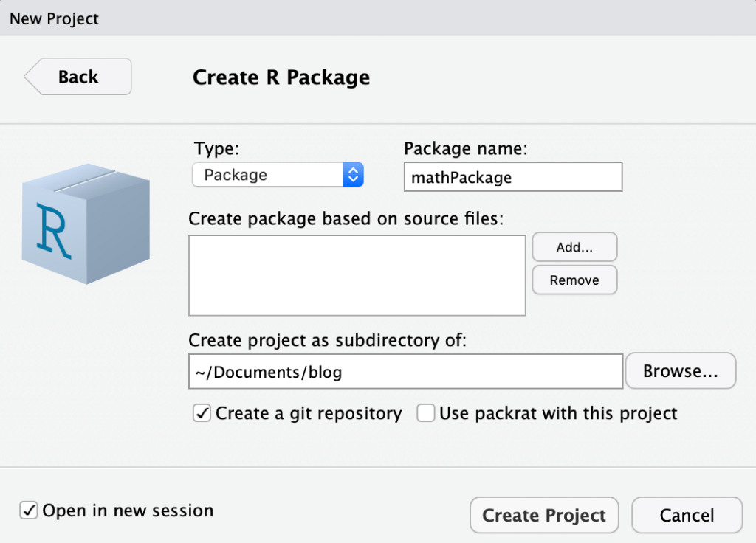Screen dimensions: 756x543
Task: Click the Create R Package heading
Action: 281,77
